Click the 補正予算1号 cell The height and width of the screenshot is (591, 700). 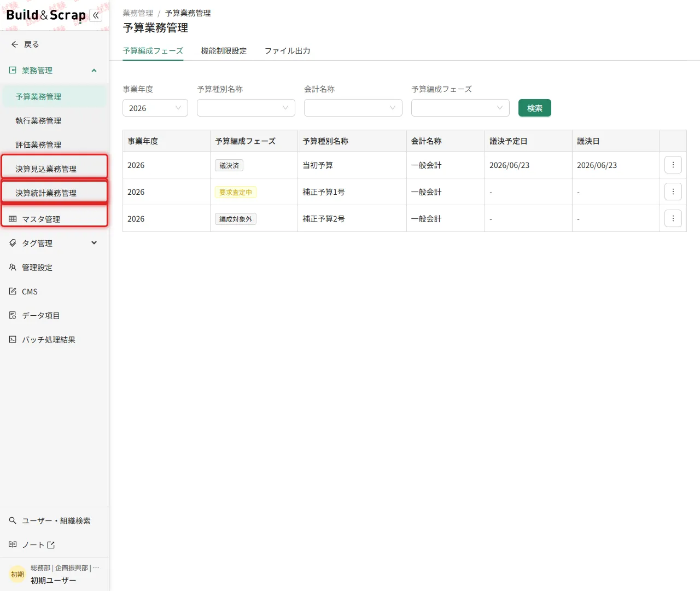[352, 192]
